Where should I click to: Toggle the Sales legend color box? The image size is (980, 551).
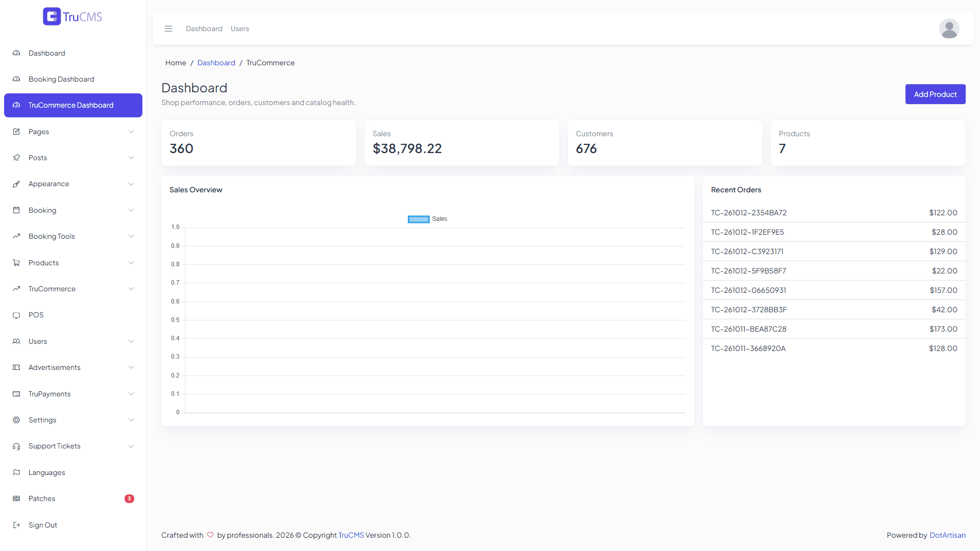pos(419,219)
